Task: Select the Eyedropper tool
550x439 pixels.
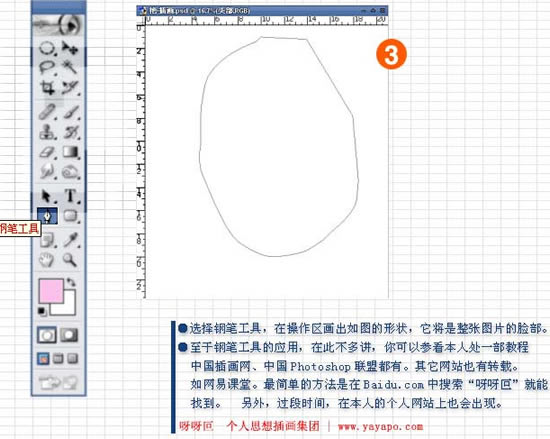Action: coord(71,240)
